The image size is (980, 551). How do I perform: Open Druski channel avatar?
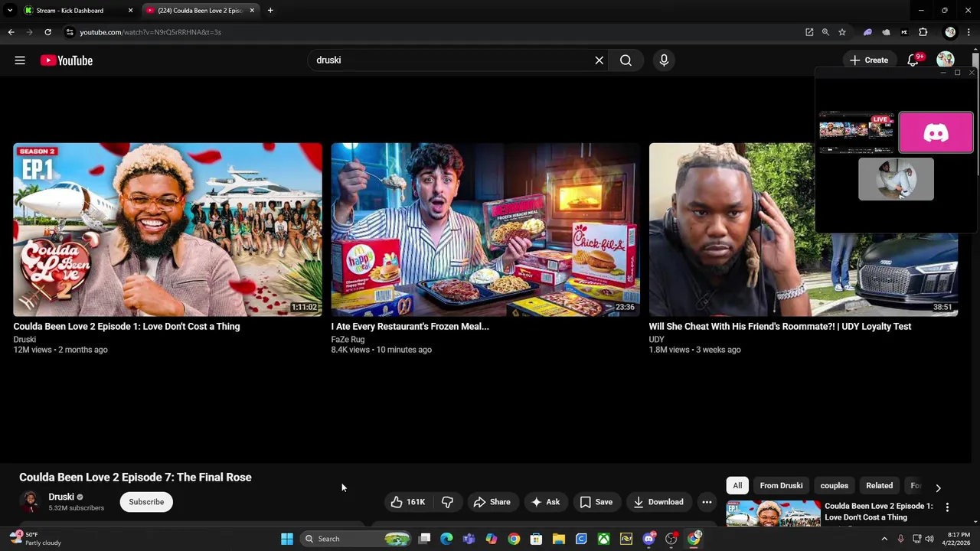click(31, 502)
